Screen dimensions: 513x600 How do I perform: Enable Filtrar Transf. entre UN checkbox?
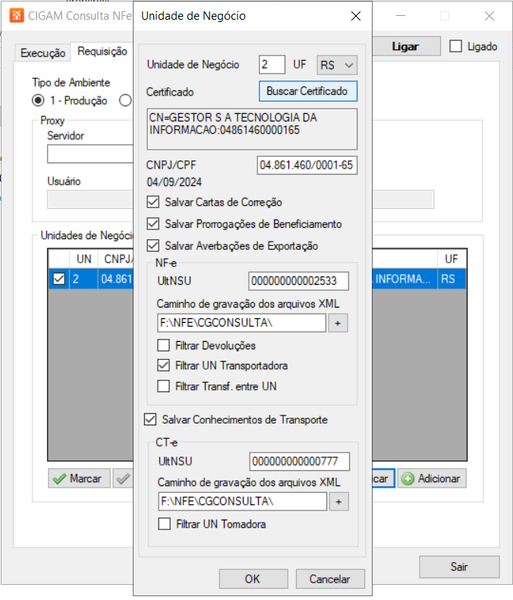pos(163,386)
